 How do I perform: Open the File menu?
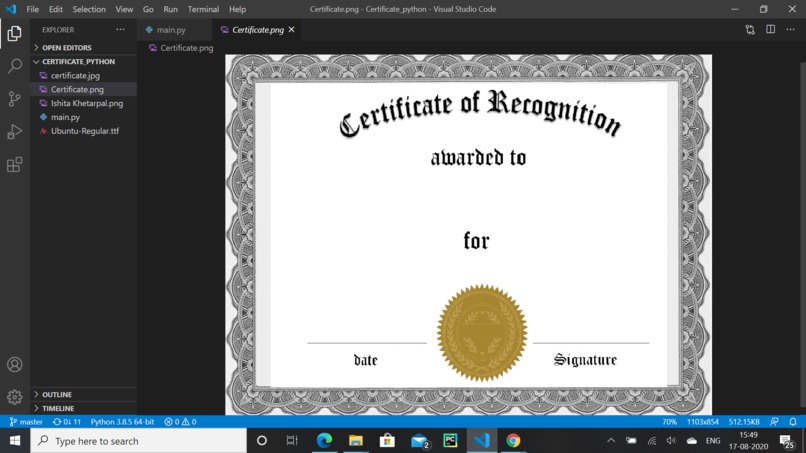point(32,9)
